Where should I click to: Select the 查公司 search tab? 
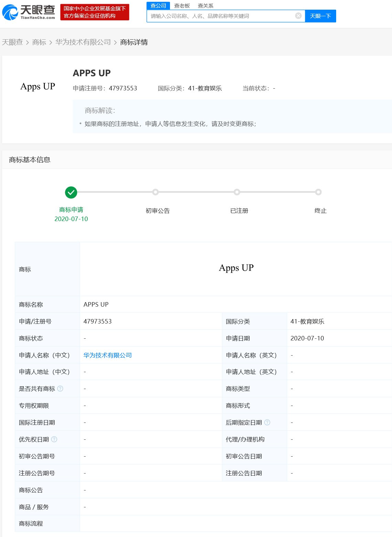pos(158,6)
